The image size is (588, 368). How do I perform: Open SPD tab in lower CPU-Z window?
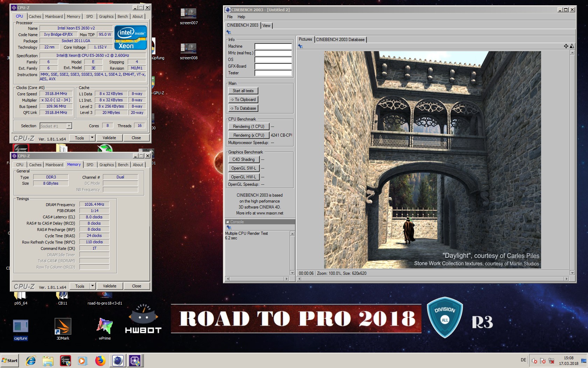click(x=90, y=165)
